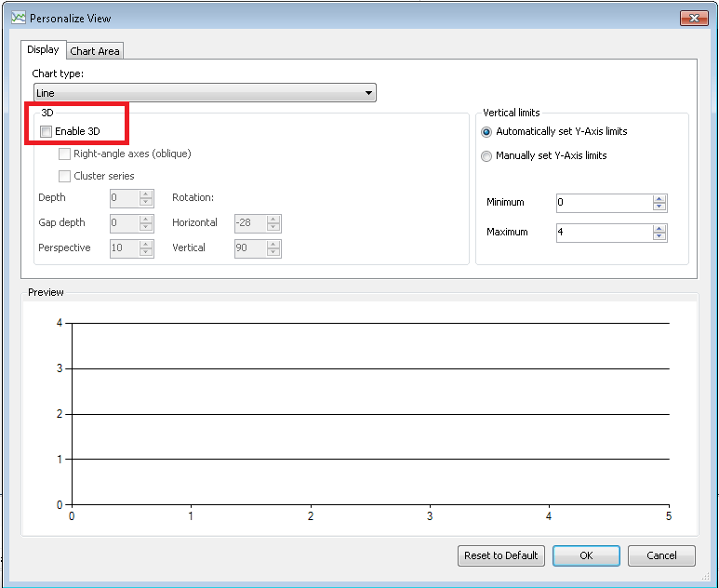719x588 pixels.
Task: Increase the Gap depth spinner
Action: [146, 220]
